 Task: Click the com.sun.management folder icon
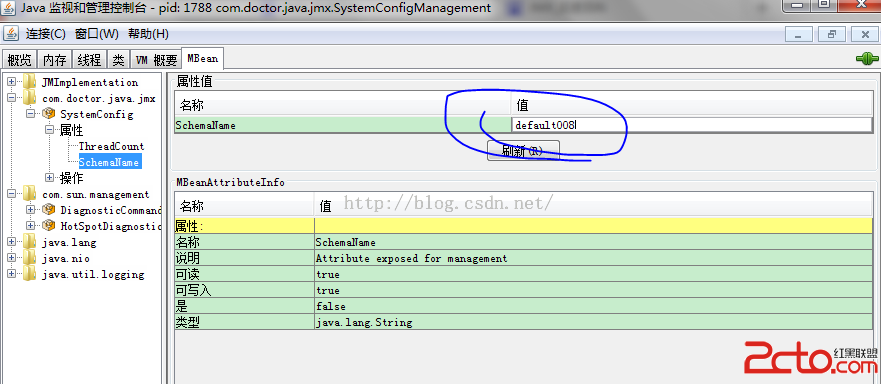point(30,194)
